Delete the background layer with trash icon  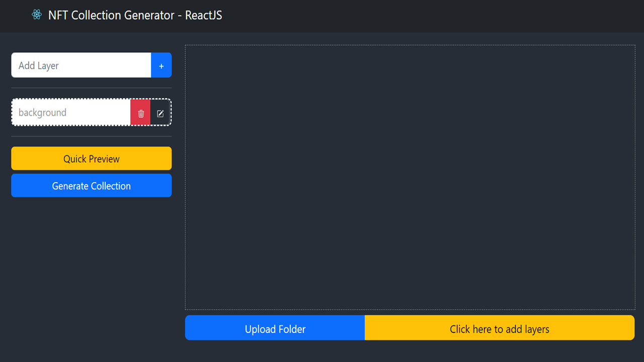141,113
